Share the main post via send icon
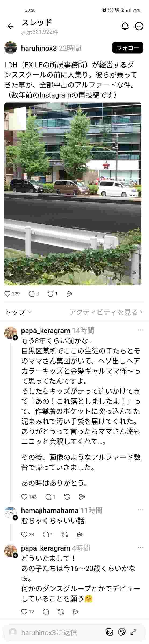Image resolution: width=149 pixels, height=644 pixels. pos(69,294)
